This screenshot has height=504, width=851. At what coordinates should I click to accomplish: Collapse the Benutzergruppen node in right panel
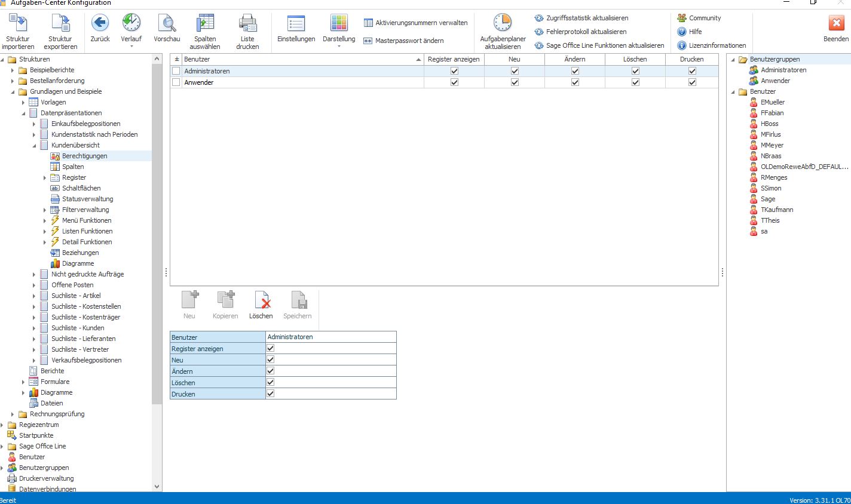(733, 59)
